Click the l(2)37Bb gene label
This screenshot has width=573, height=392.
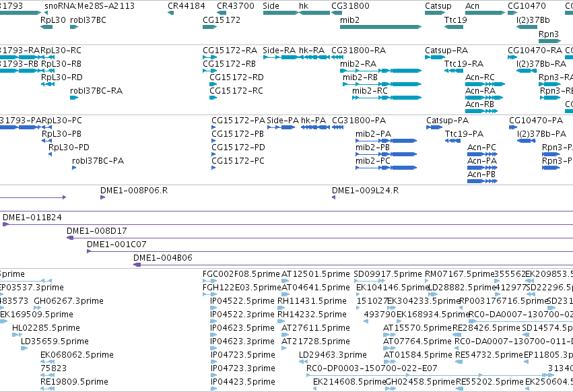point(533,20)
